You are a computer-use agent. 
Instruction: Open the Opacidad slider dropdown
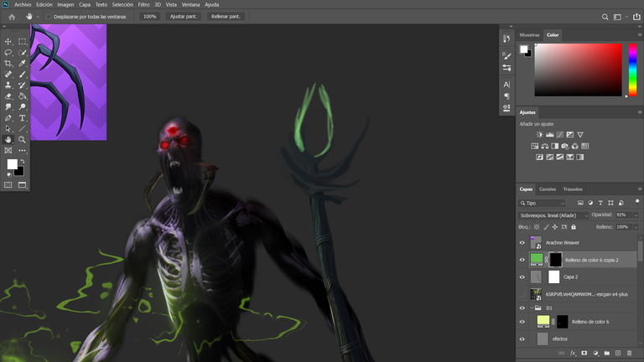[636, 215]
